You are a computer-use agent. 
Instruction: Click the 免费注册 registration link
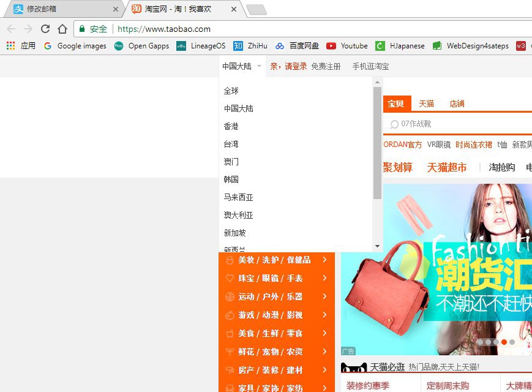(x=326, y=66)
